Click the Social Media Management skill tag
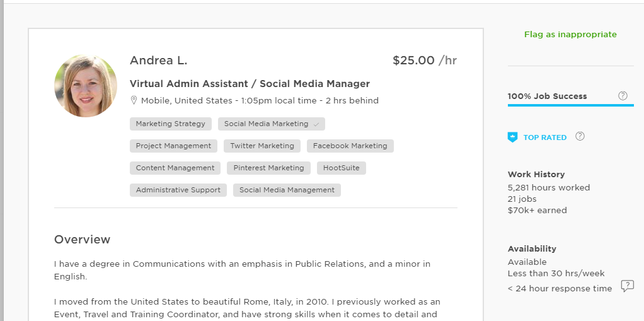The image size is (644, 321). coord(287,190)
